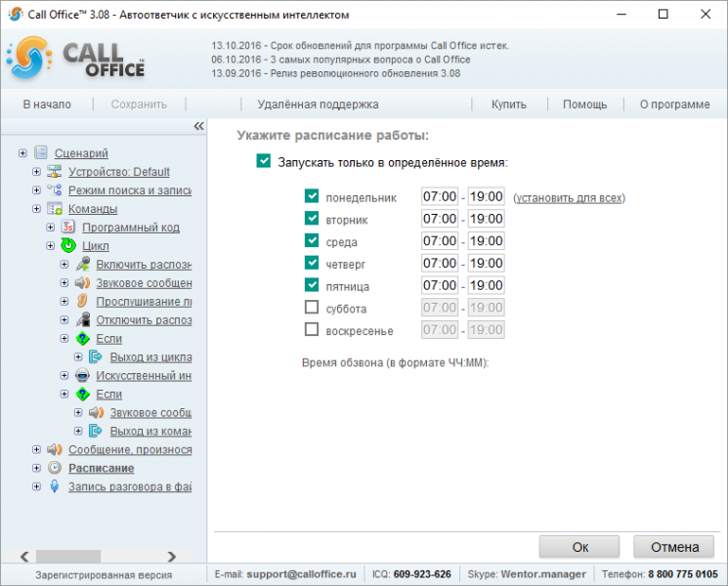
Task: Click the Искусственный интеллект robot icon
Action: (x=83, y=375)
